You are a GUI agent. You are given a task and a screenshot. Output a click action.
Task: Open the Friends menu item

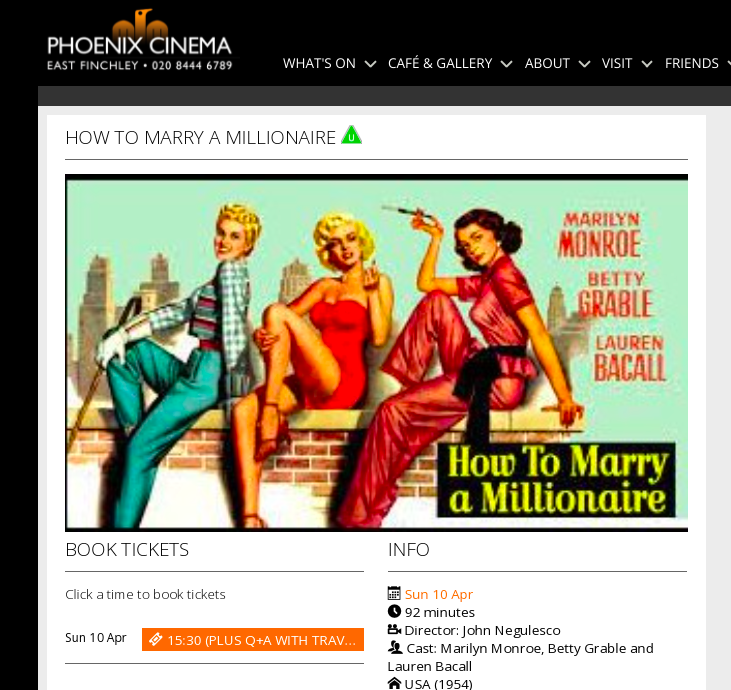click(691, 63)
